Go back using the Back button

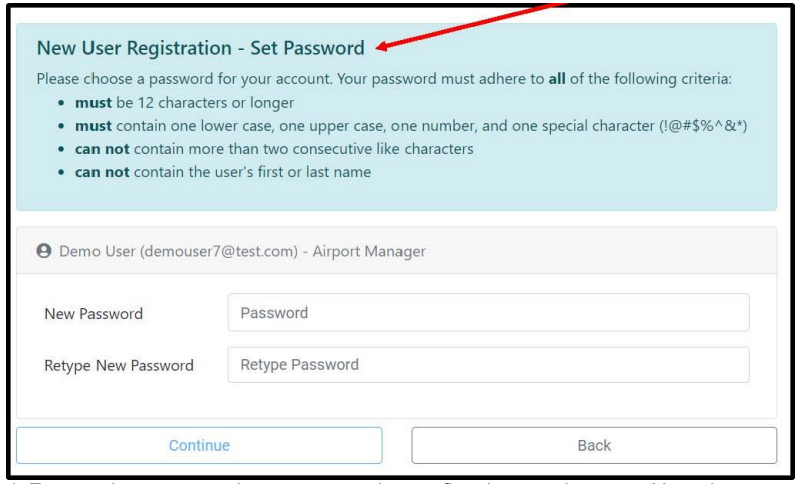[594, 445]
